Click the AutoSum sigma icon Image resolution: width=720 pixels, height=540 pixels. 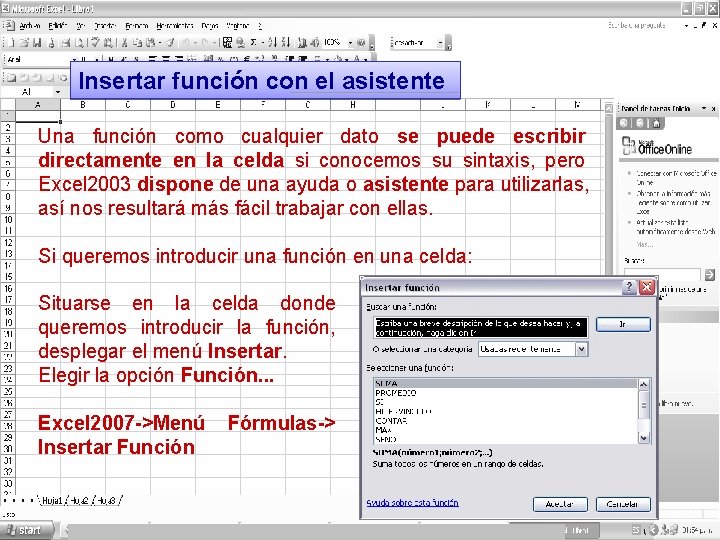pos(253,43)
